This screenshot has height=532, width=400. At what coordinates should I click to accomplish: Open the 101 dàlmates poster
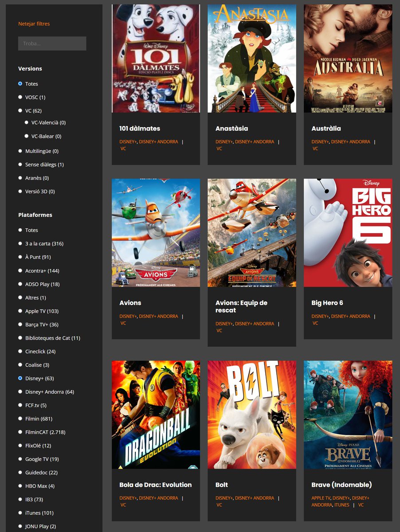point(156,59)
